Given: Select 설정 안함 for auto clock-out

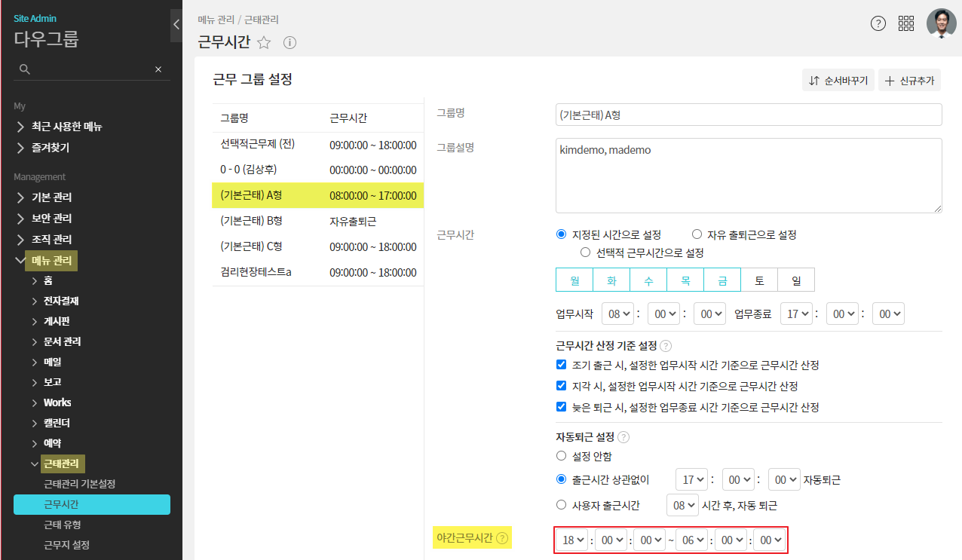Looking at the screenshot, I should coord(561,456).
